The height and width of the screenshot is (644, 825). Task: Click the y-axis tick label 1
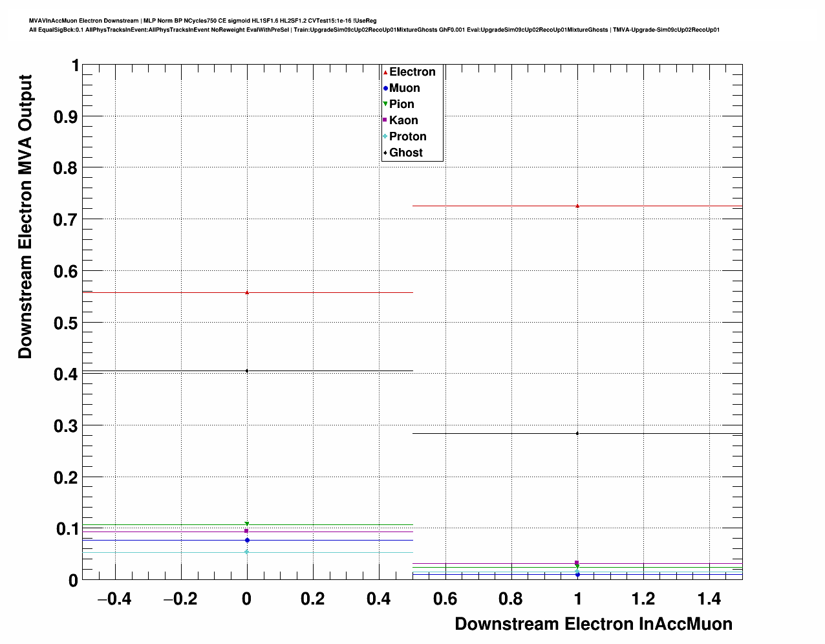(x=75, y=66)
